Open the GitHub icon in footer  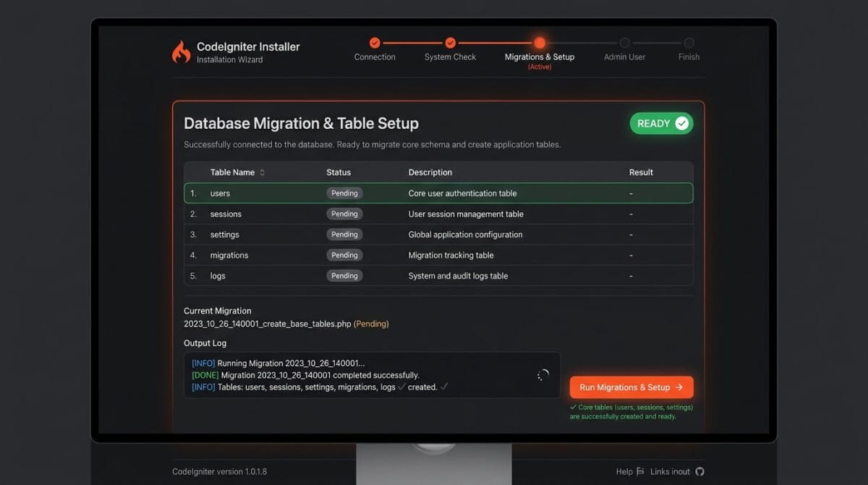(699, 471)
